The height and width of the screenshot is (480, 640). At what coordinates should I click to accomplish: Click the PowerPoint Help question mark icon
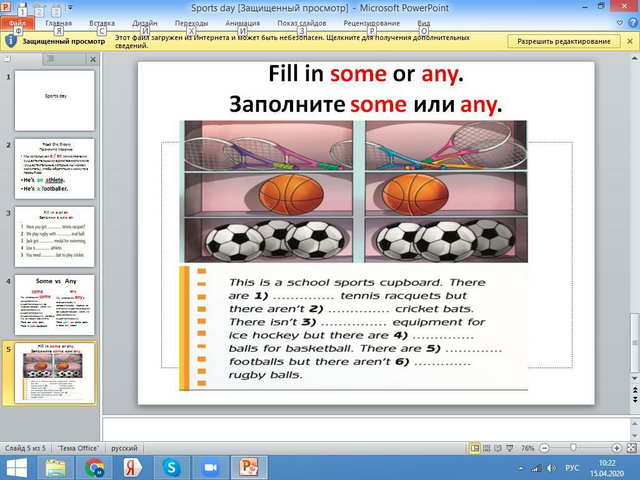point(632,23)
